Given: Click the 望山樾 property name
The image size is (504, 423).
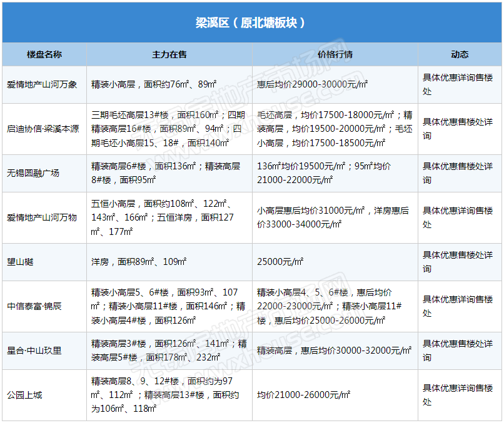Looking at the screenshot, I should (21, 262).
